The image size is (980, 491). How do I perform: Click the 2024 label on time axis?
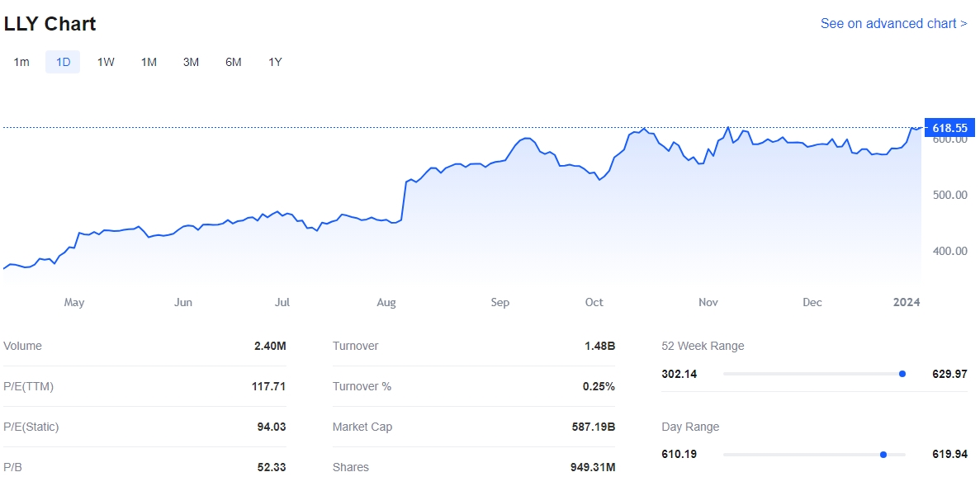(x=907, y=303)
